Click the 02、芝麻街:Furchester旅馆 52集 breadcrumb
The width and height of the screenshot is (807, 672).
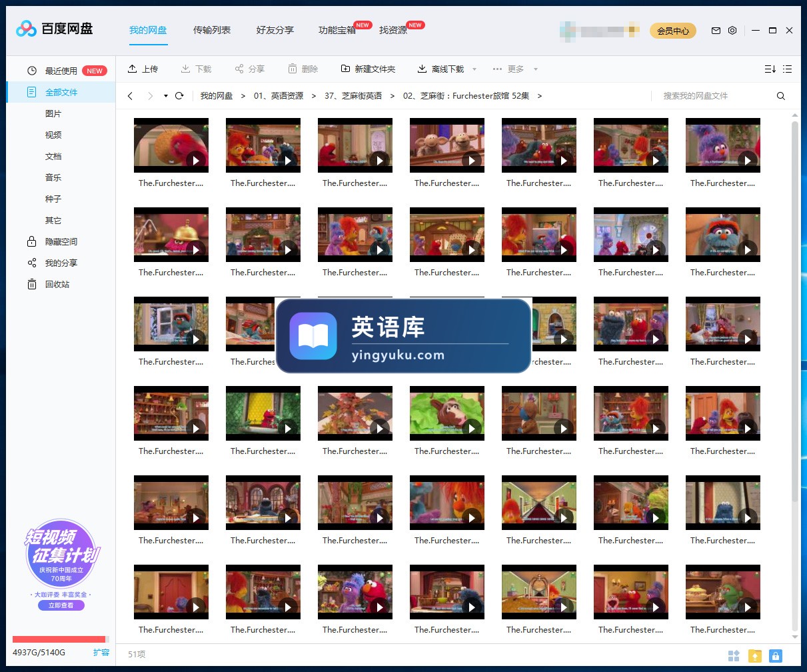[x=466, y=96]
